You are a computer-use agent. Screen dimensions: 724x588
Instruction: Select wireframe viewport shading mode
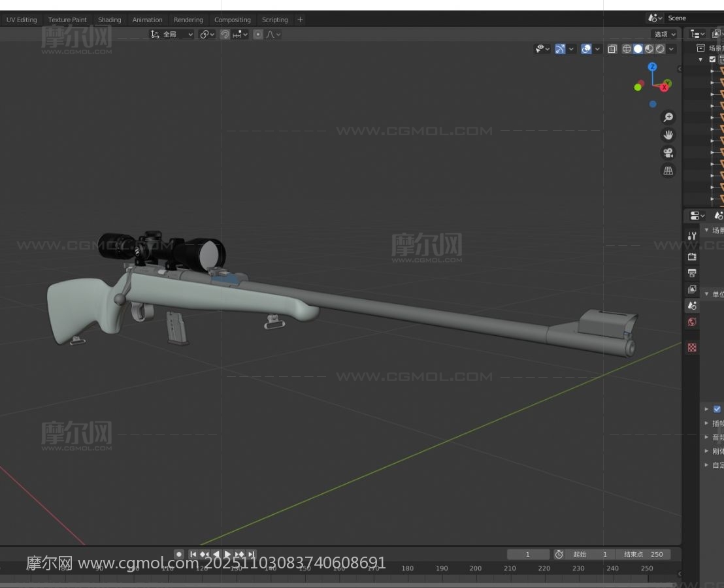coord(627,49)
